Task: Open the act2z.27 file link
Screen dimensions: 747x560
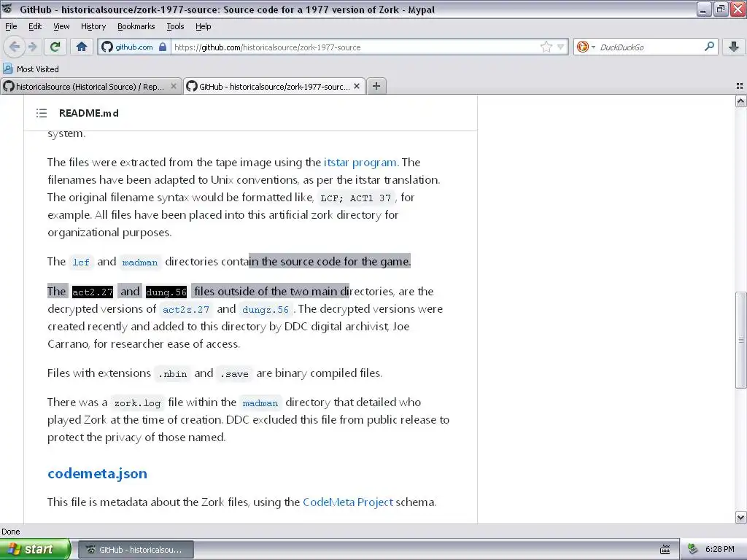Action: point(186,309)
